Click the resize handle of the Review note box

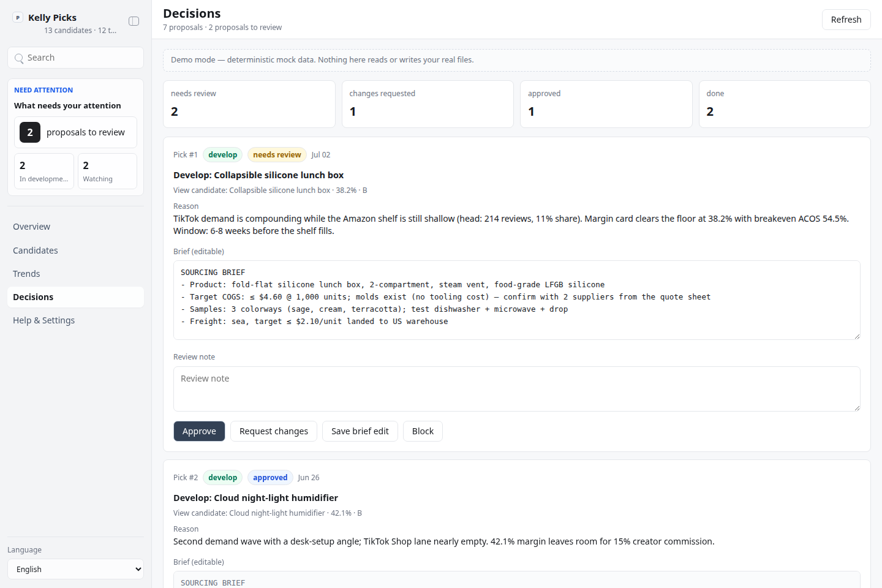(856, 407)
